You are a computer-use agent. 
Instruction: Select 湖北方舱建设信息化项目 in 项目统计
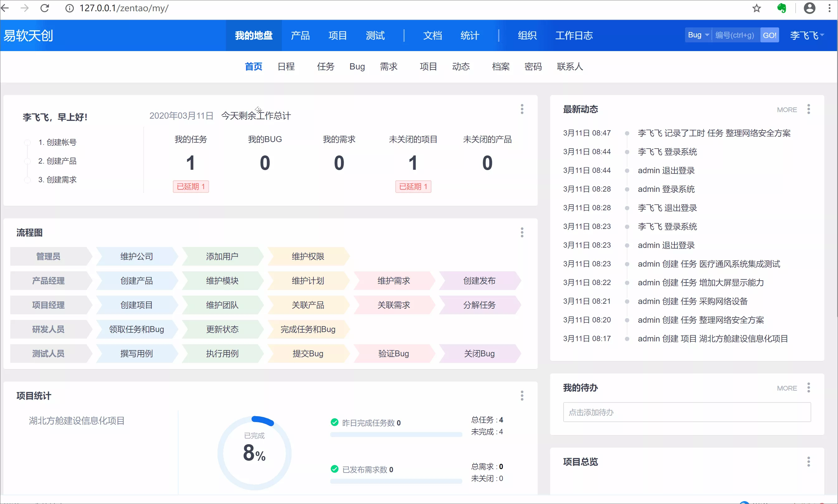tap(77, 421)
